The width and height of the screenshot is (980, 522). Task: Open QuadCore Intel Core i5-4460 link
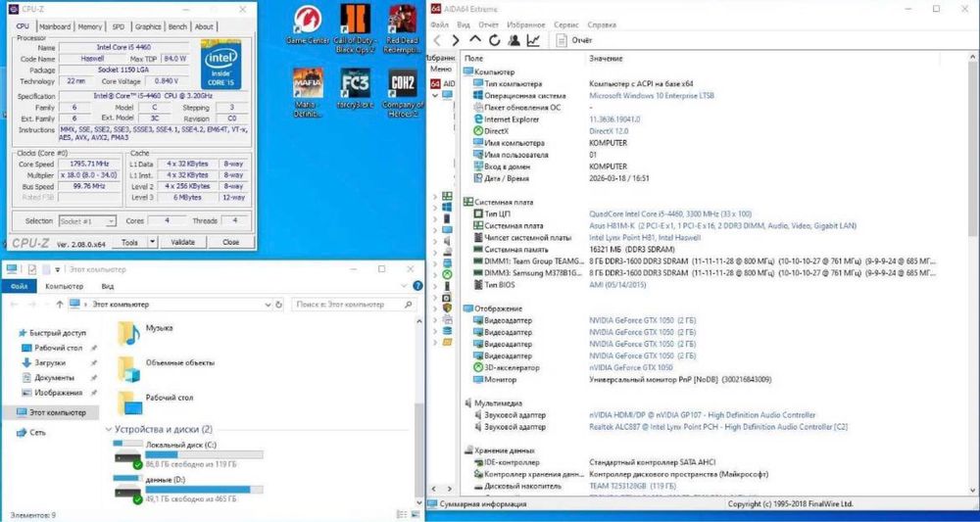670,214
